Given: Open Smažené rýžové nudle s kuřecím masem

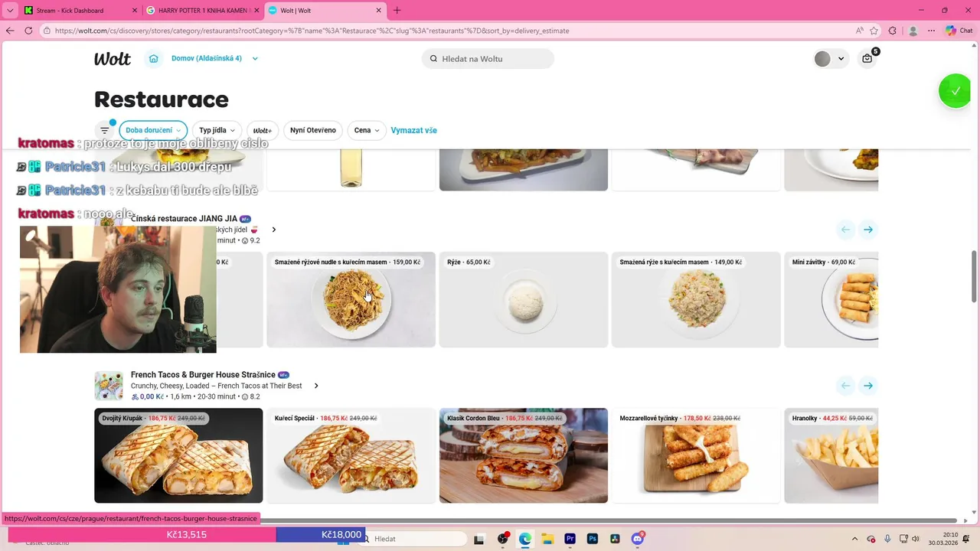Looking at the screenshot, I should pos(351,300).
